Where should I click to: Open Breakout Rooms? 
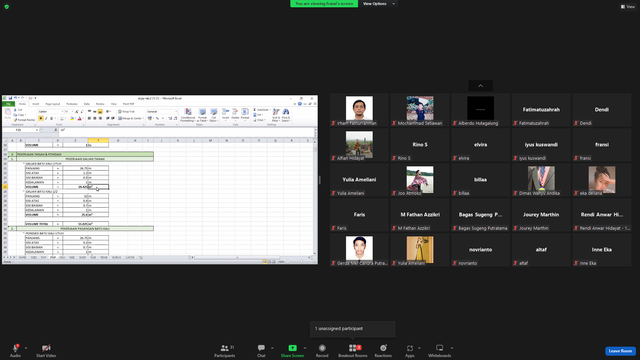pos(353,350)
